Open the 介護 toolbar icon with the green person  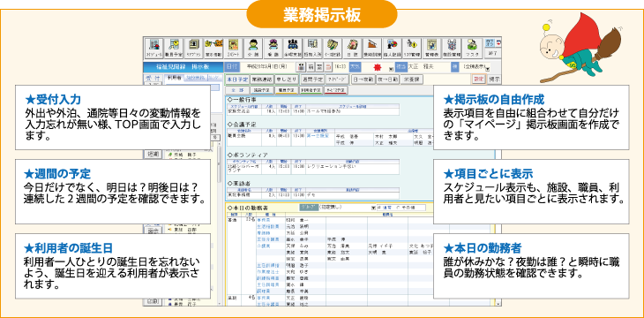point(253,49)
